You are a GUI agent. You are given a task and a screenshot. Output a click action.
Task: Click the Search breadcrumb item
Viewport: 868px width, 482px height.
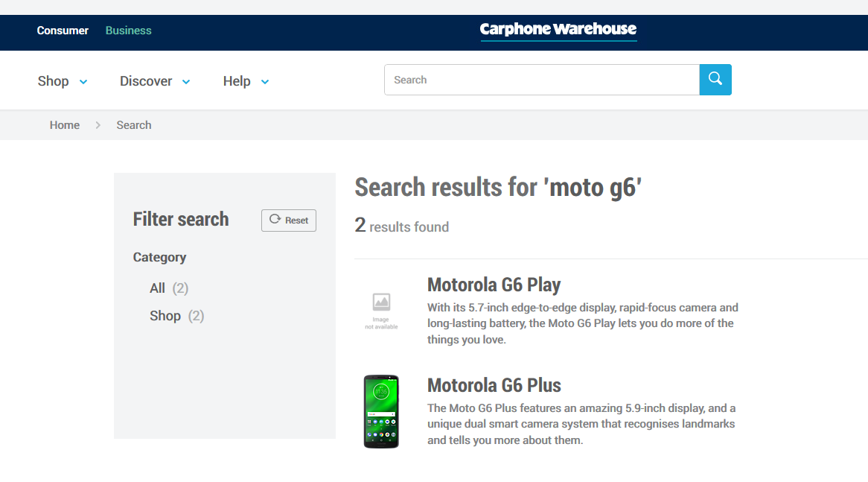(133, 125)
